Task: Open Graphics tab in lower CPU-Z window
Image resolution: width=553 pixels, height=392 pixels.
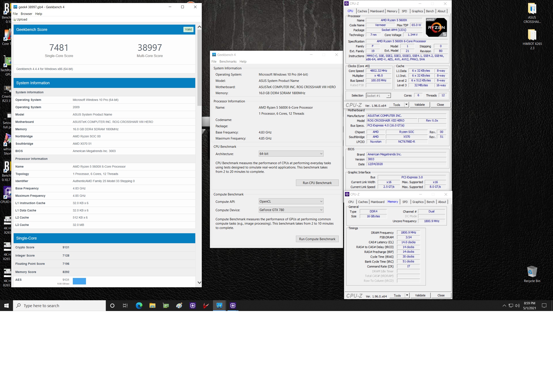Action: pyautogui.click(x=418, y=202)
